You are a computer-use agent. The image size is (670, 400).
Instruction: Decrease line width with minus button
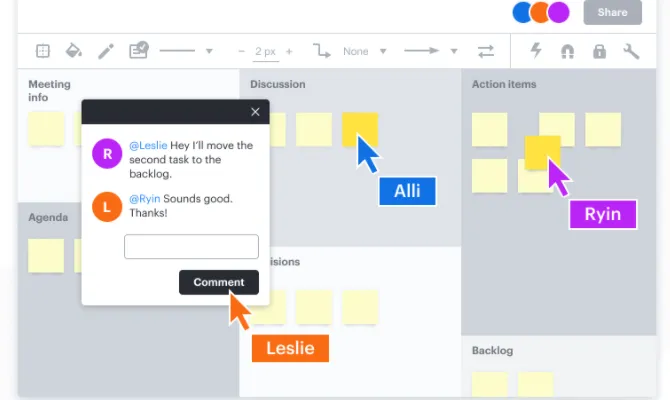point(241,51)
